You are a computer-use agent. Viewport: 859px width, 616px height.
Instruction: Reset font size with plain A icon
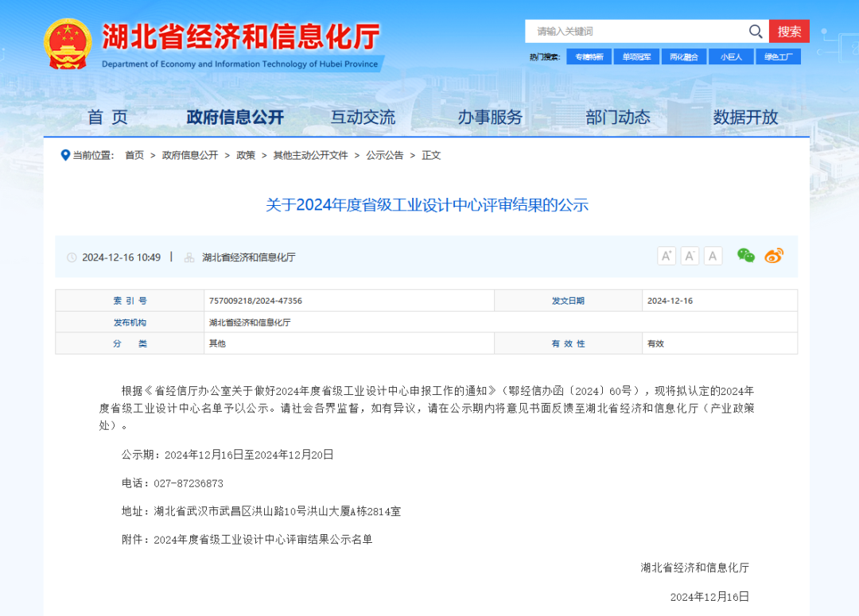pyautogui.click(x=713, y=256)
